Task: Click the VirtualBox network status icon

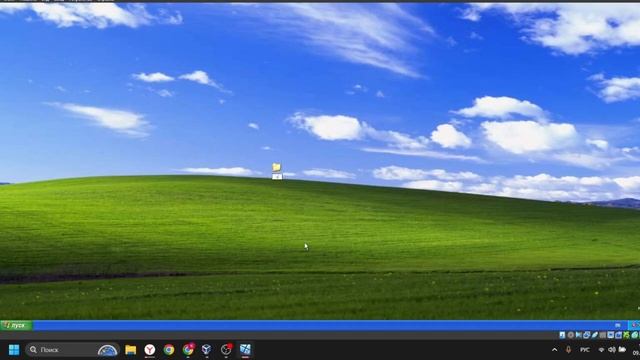Action: (x=587, y=335)
